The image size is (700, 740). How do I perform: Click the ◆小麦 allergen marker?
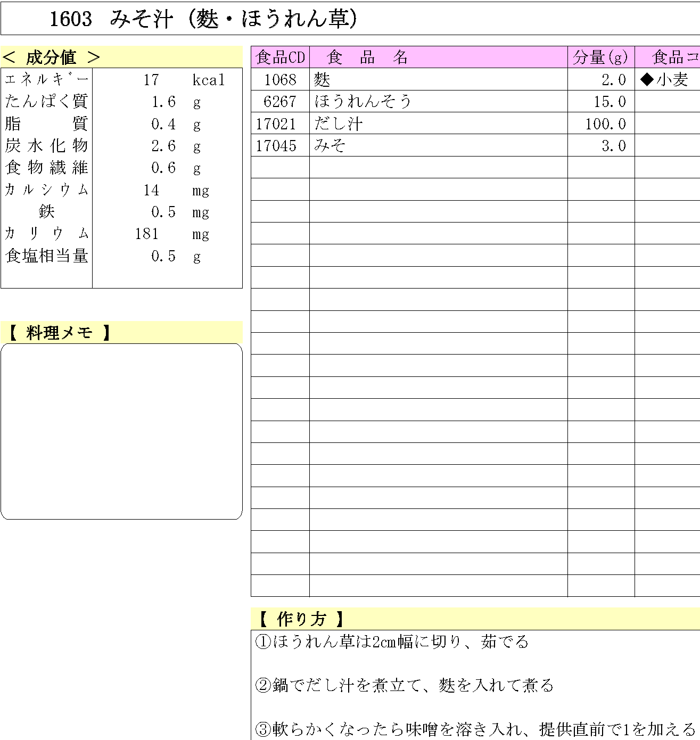point(665,80)
